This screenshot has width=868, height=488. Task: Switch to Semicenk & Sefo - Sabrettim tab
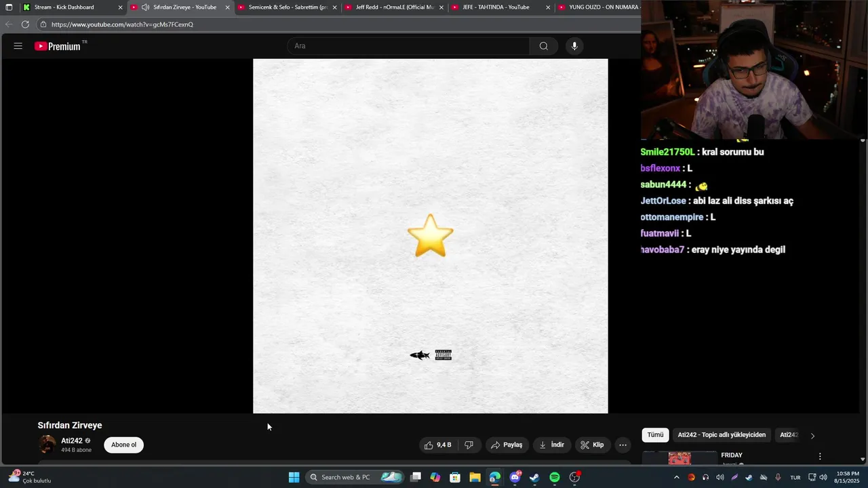(288, 7)
